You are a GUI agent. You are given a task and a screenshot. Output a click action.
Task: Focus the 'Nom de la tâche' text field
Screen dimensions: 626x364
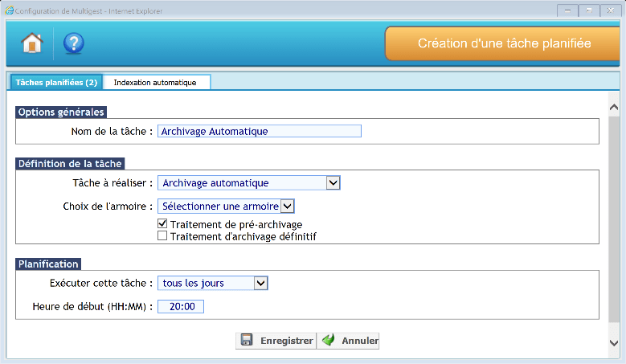click(x=260, y=131)
